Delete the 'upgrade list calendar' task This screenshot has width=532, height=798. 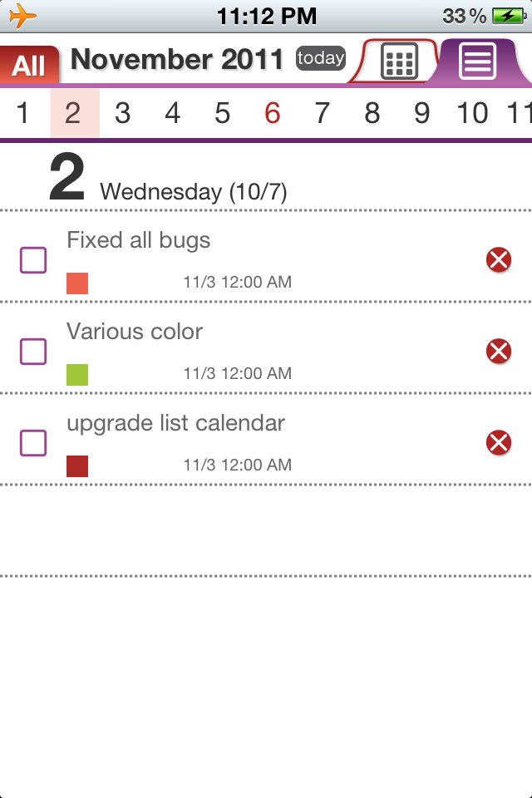click(499, 442)
